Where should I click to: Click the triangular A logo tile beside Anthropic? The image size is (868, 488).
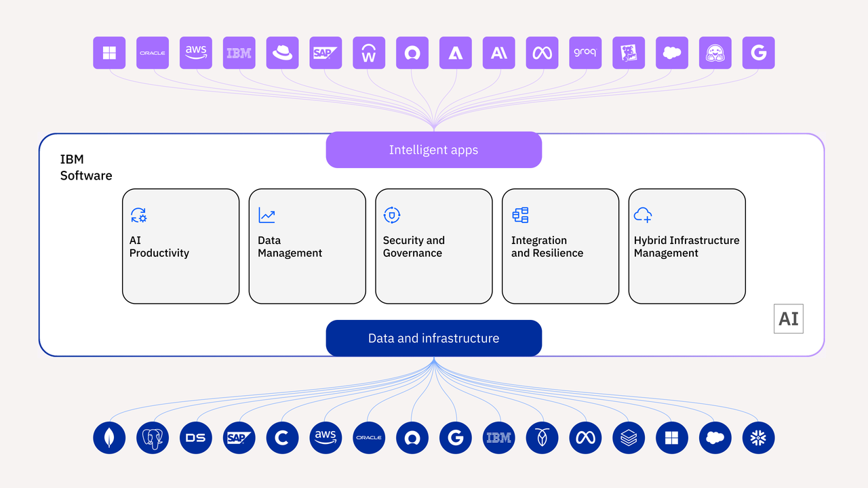pos(456,53)
